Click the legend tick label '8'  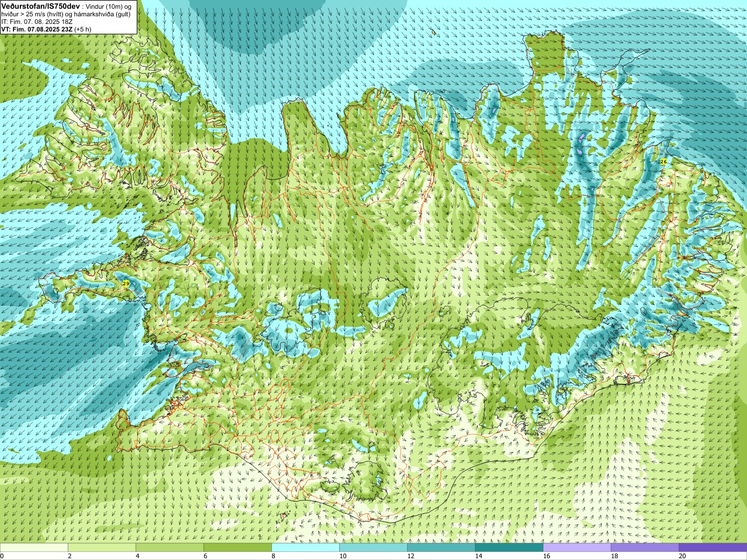pyautogui.click(x=273, y=556)
